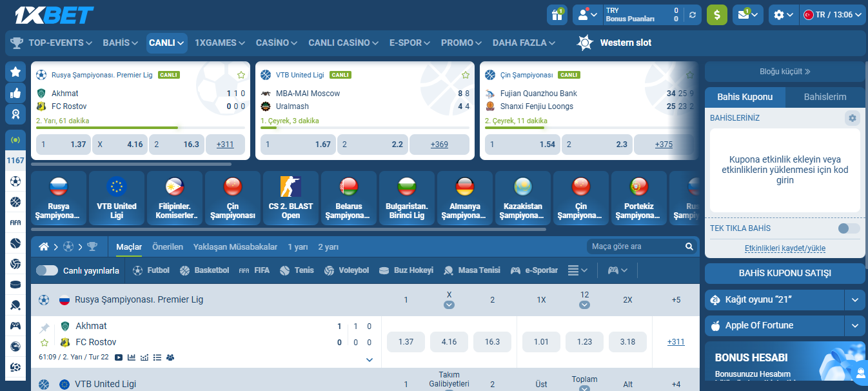Open the CS 2. BLAST Open league tile
This screenshot has height=391, width=868.
point(291,198)
